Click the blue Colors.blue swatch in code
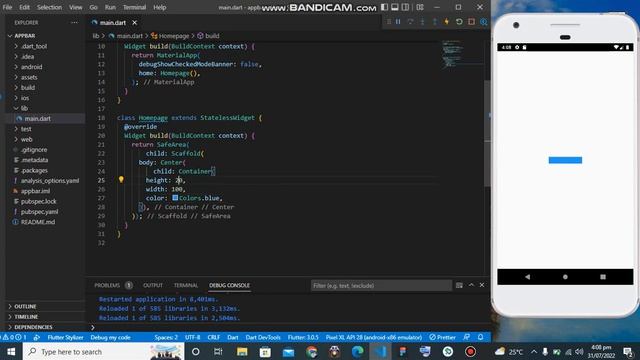 175,198
